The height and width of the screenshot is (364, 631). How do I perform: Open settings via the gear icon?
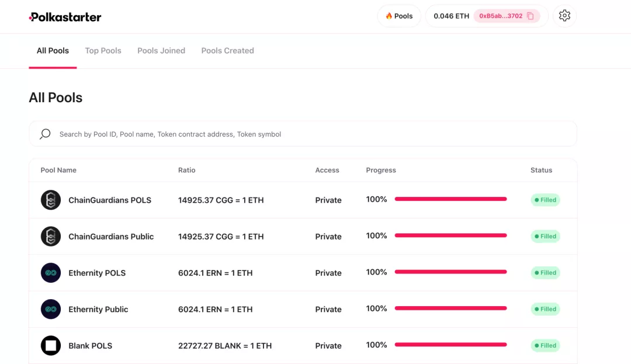pyautogui.click(x=564, y=16)
